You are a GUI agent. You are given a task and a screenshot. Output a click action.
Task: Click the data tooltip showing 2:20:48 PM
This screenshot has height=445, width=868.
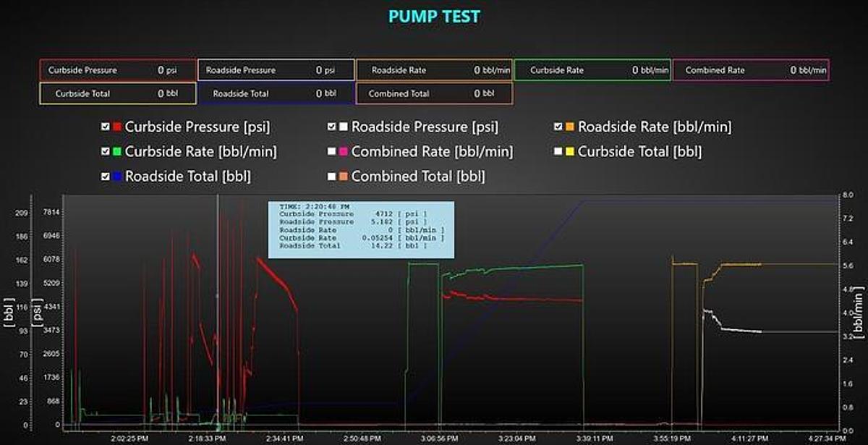pyautogui.click(x=361, y=229)
